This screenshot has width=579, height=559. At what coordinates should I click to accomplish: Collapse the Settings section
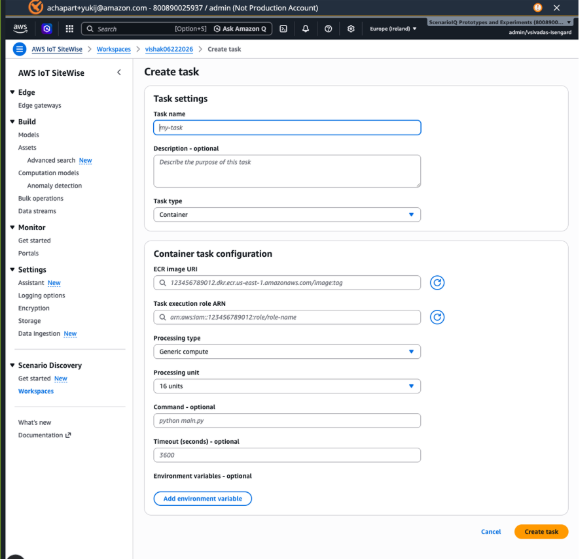pyautogui.click(x=12, y=270)
